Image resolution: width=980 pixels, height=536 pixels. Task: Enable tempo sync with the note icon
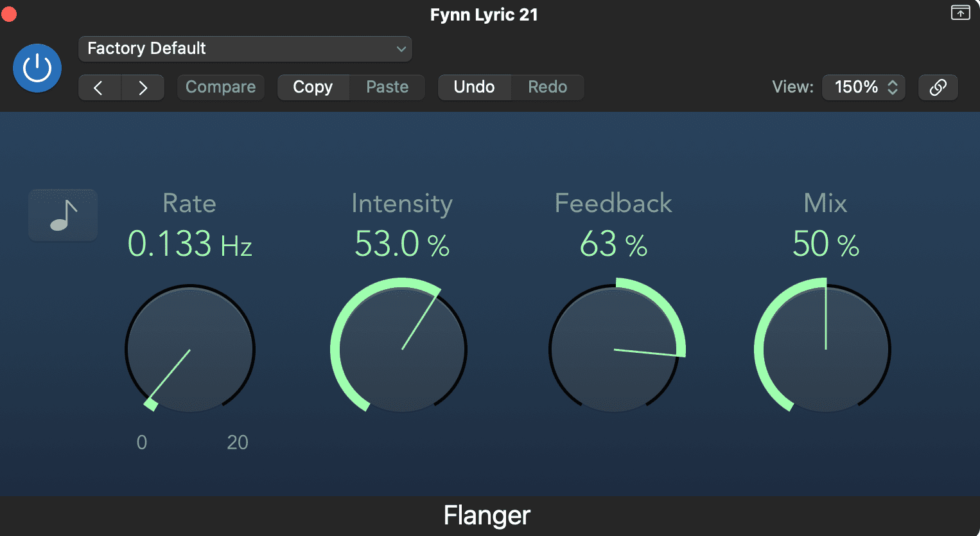(x=63, y=215)
